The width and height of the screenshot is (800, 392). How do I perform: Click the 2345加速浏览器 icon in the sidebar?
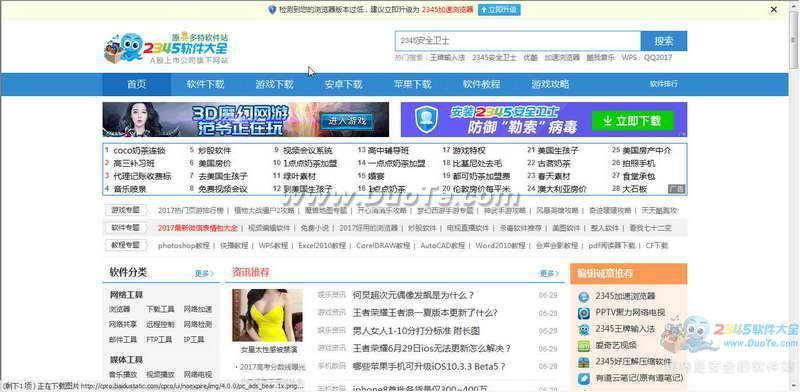pyautogui.click(x=584, y=297)
